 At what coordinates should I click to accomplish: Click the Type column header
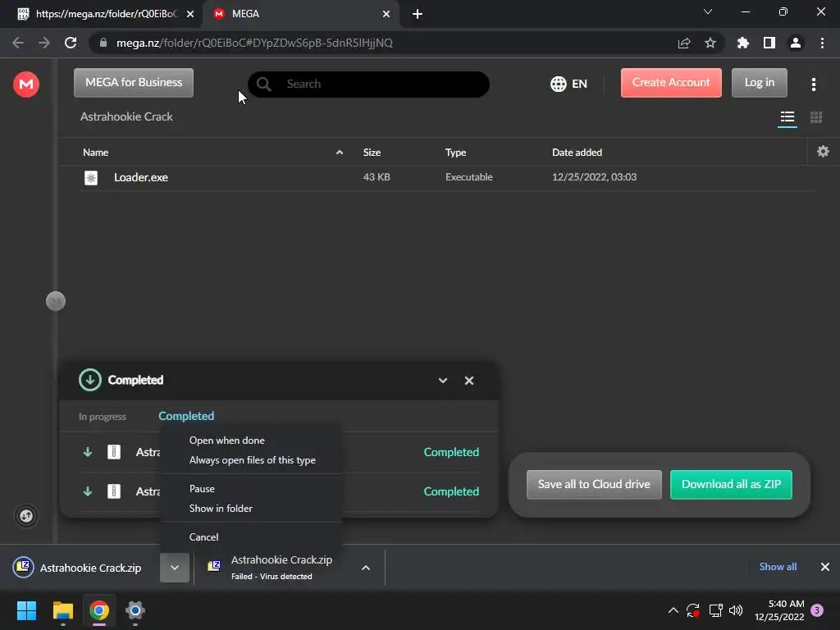tap(455, 152)
